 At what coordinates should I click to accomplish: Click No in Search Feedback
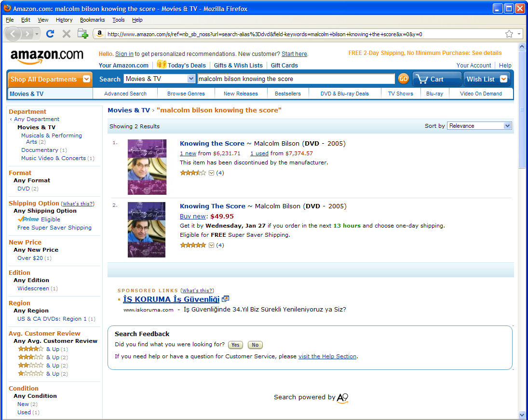[x=255, y=345]
